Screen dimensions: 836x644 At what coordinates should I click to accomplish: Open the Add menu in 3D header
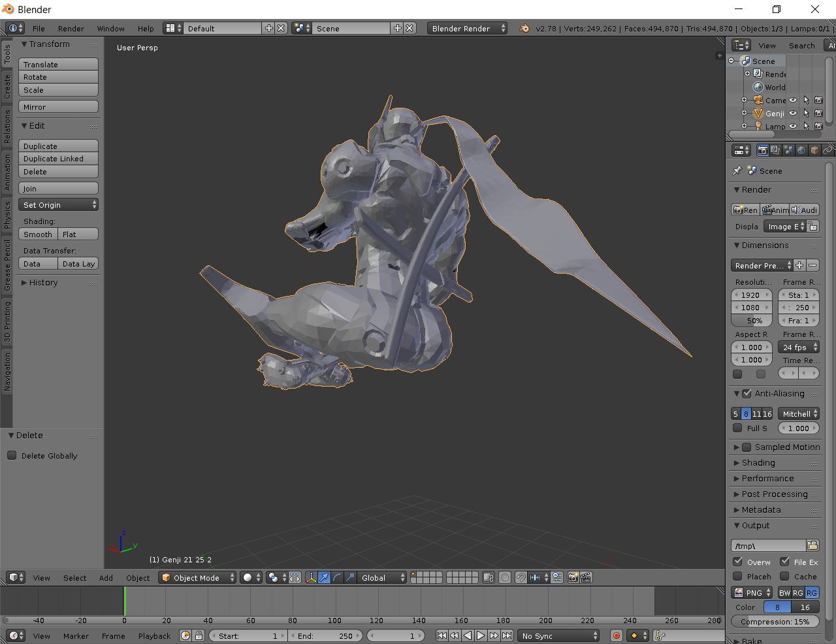tap(106, 577)
